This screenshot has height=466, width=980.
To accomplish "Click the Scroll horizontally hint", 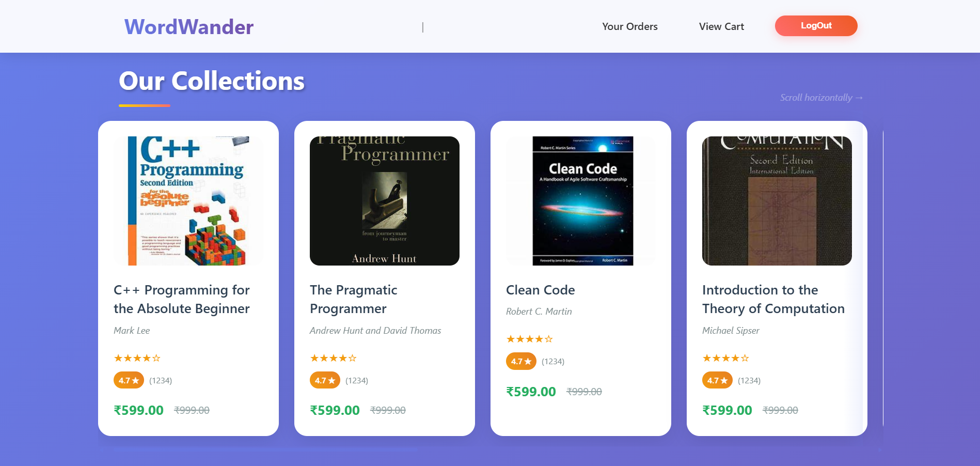I will pos(821,98).
